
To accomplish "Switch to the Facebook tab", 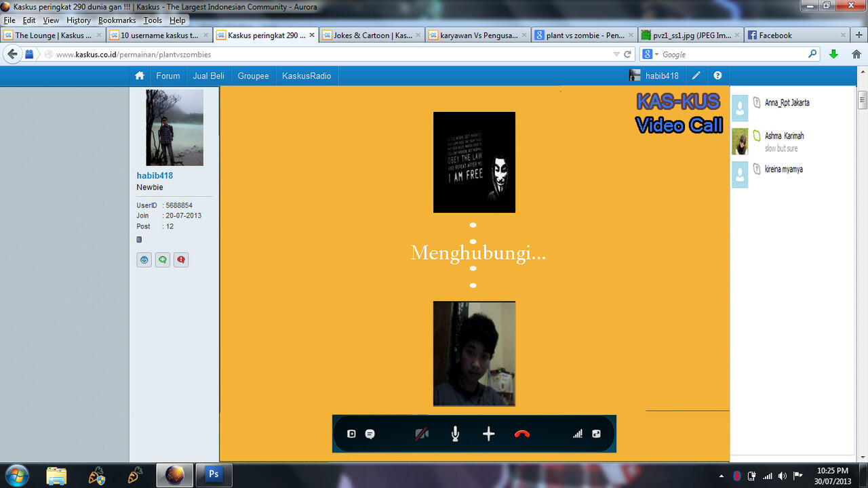I will 798,35.
